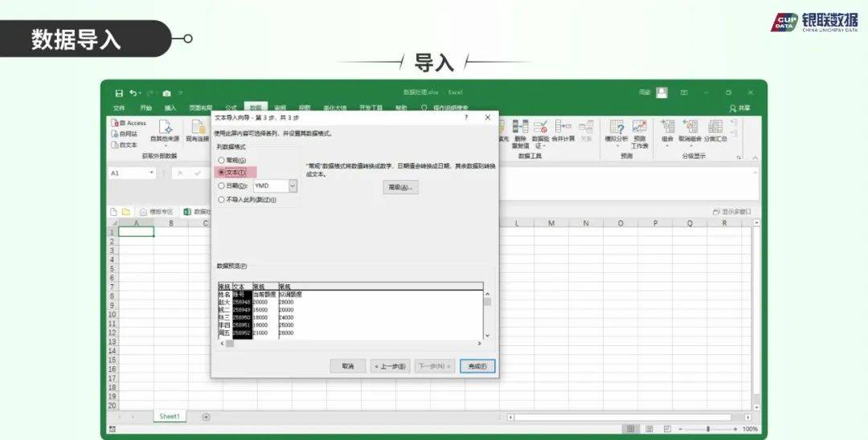Import data from text (自文本)

pyautogui.click(x=125, y=145)
